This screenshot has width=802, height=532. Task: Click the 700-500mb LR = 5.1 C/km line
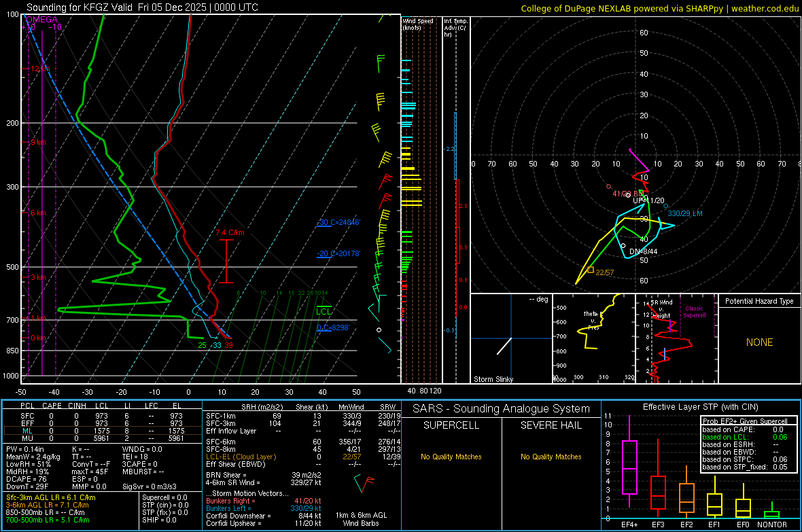tap(48, 520)
